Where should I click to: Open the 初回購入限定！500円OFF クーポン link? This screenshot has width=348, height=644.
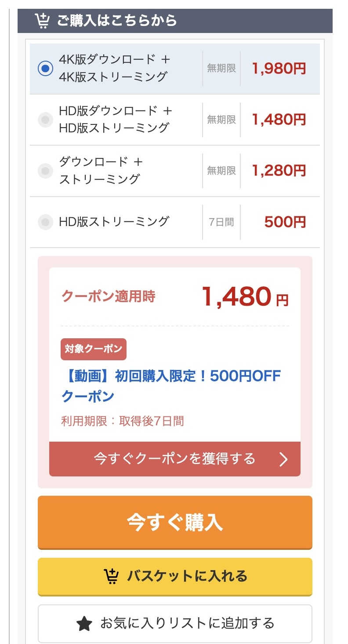click(171, 386)
